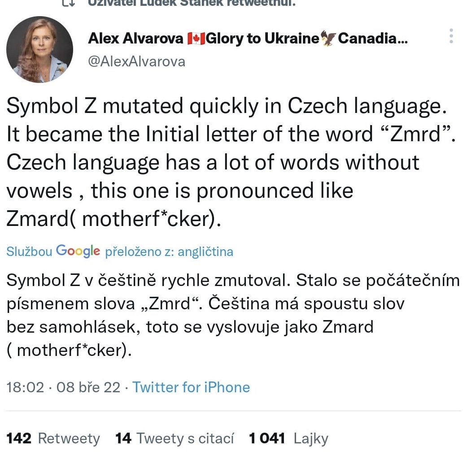This screenshot has width=476, height=464.
Task: Click the retweet icon above the tweet
Action: tap(68, 3)
